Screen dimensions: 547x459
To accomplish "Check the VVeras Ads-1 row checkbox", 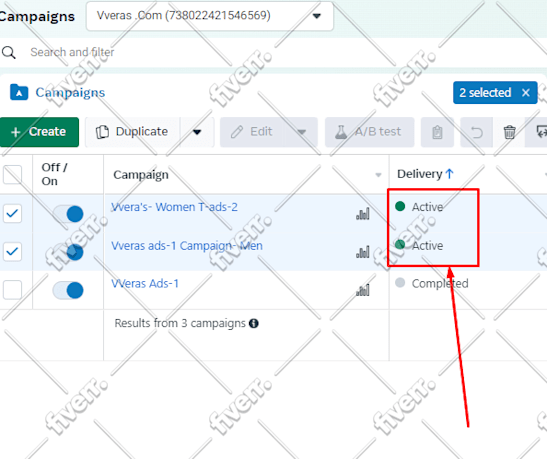I will click(x=12, y=290).
